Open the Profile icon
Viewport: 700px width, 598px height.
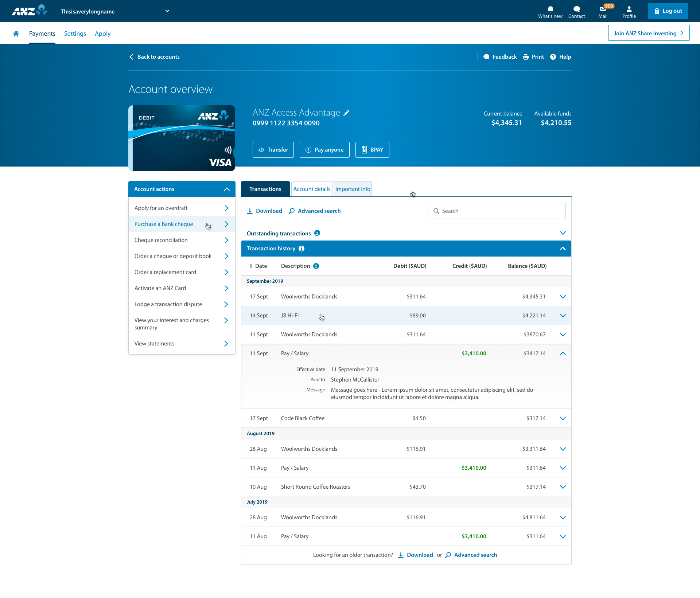629,9
